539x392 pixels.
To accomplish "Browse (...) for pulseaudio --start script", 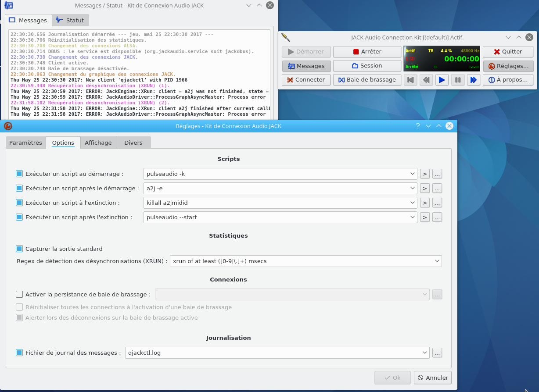I will [x=437, y=217].
